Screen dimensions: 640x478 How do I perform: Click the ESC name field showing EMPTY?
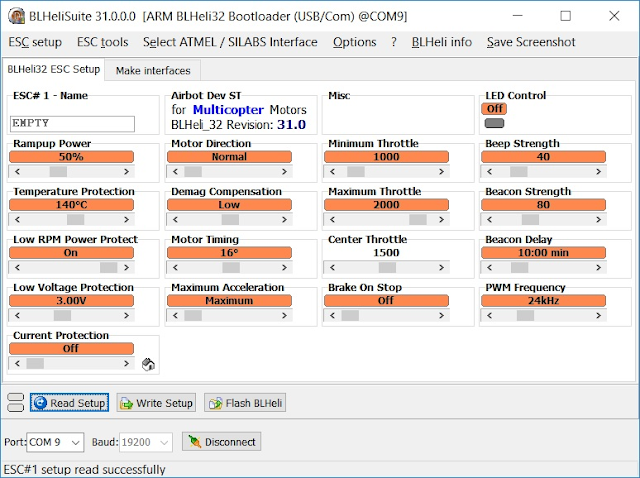coord(72,124)
